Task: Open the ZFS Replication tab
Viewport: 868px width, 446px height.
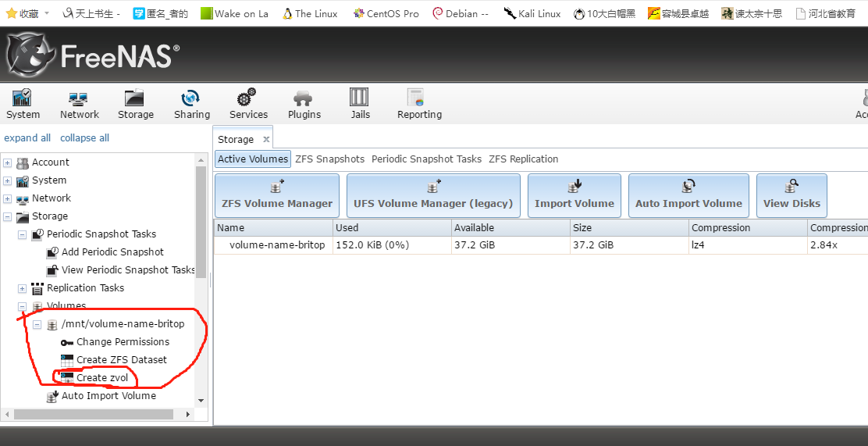Action: (523, 159)
